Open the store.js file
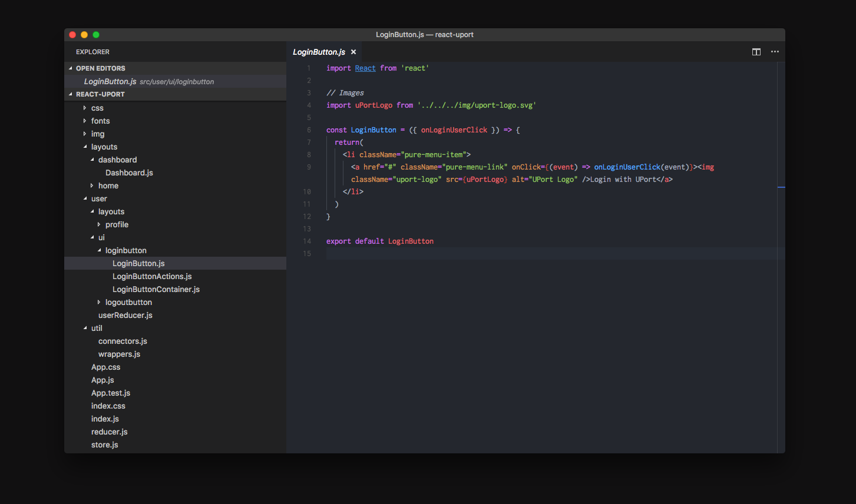The image size is (856, 504). [x=104, y=445]
